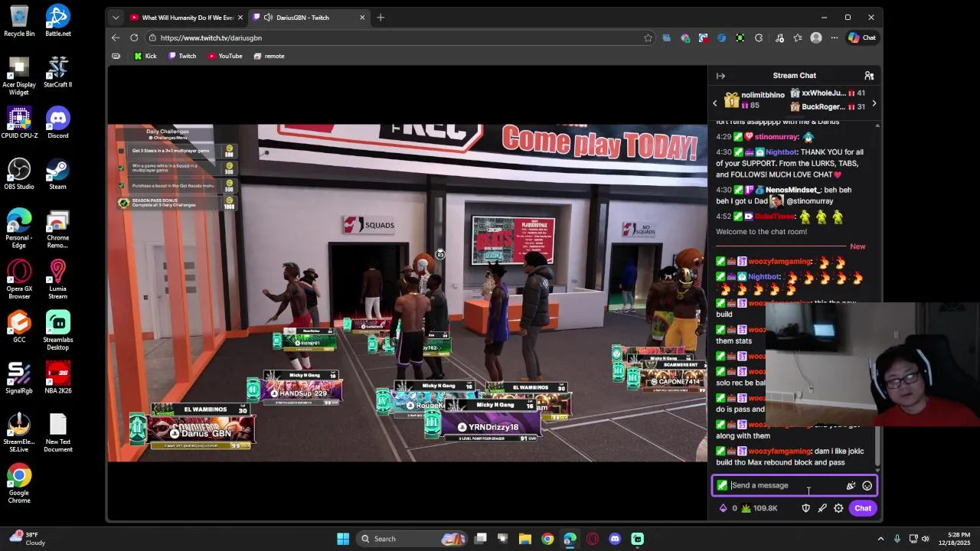The width and height of the screenshot is (980, 551).
Task: Open the Bits purple diamond icon
Action: pos(723,508)
